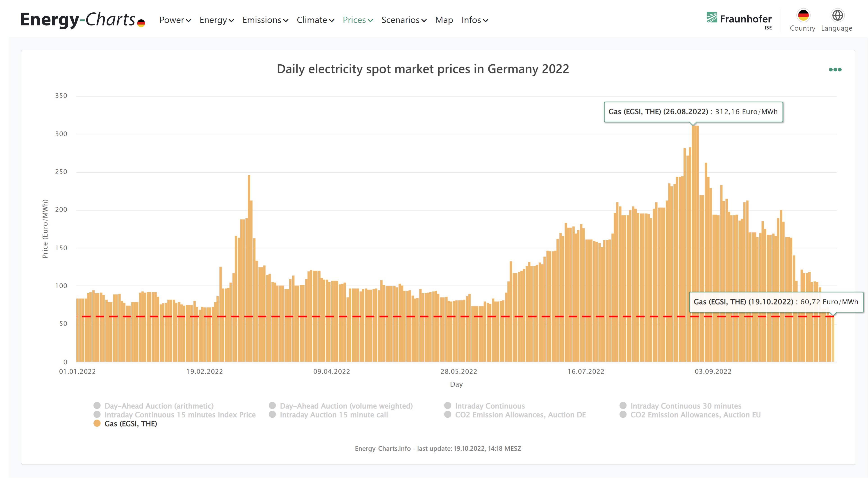The width and height of the screenshot is (868, 478).
Task: Open the Emissions menu item
Action: (265, 20)
